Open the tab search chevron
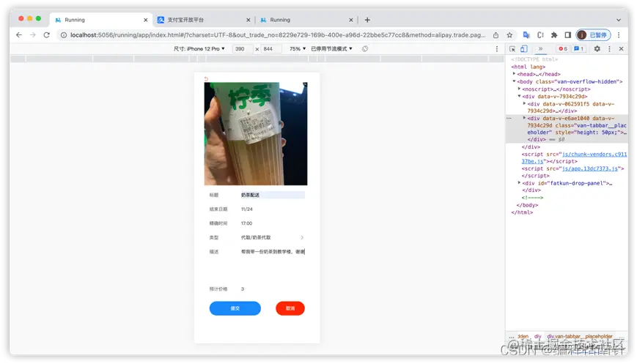 coord(619,20)
